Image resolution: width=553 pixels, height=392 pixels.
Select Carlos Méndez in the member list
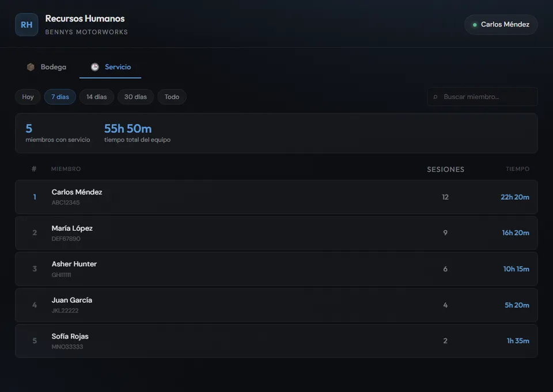click(x=77, y=192)
